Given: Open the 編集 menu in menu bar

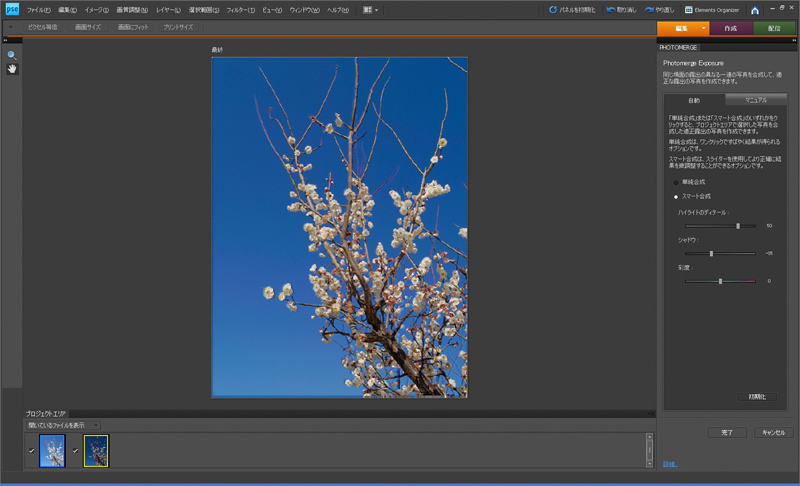Looking at the screenshot, I should 67,10.
